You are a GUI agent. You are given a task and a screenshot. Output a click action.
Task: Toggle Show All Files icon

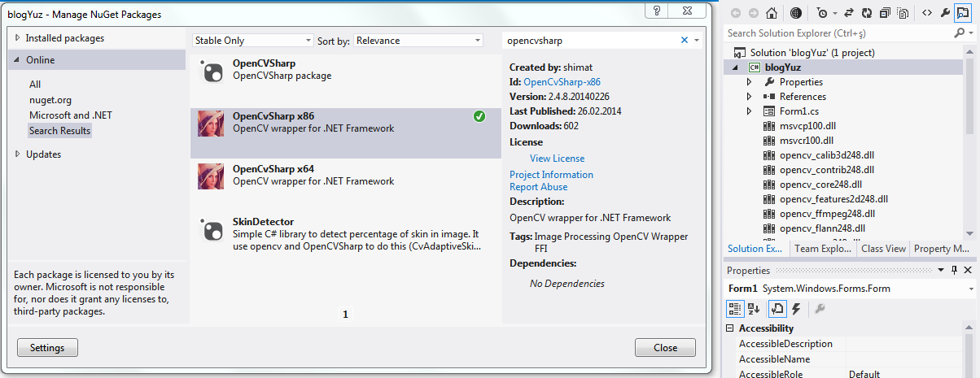click(x=904, y=13)
